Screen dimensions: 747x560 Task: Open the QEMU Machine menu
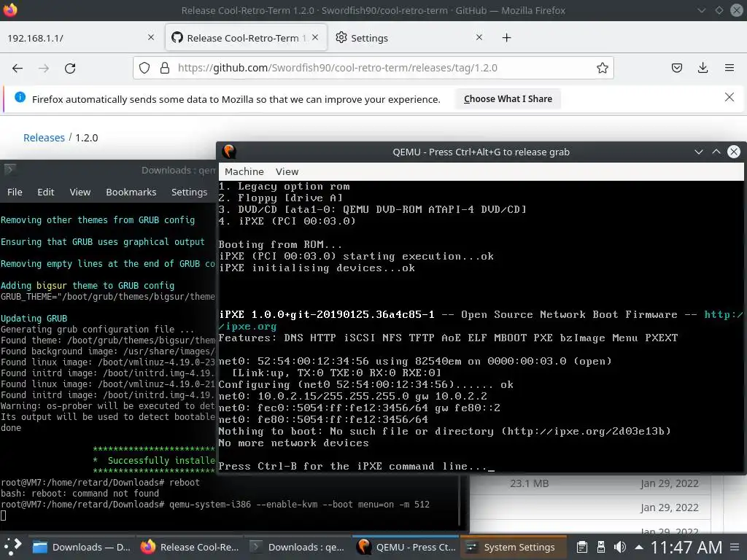[244, 171]
